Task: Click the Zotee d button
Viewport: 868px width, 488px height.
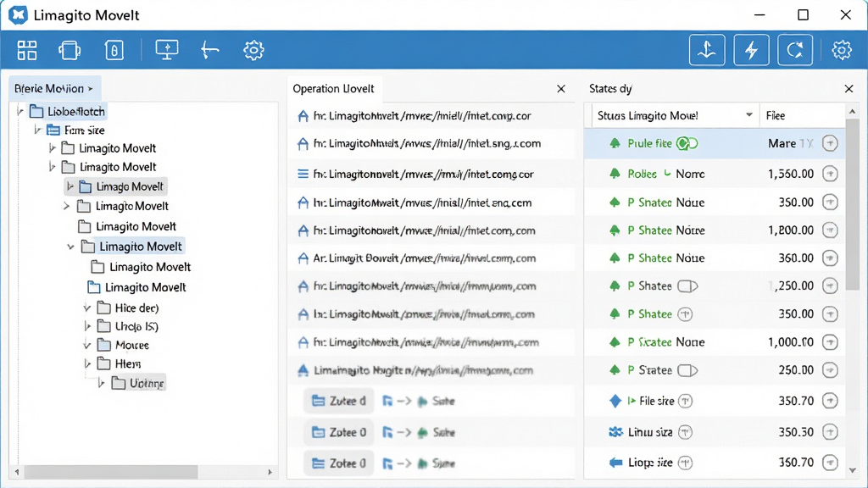Action: pyautogui.click(x=339, y=401)
